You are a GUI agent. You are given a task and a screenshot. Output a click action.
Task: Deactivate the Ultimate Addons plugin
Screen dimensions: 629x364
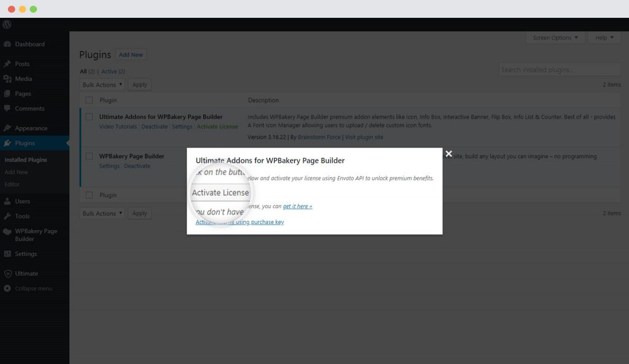click(154, 126)
